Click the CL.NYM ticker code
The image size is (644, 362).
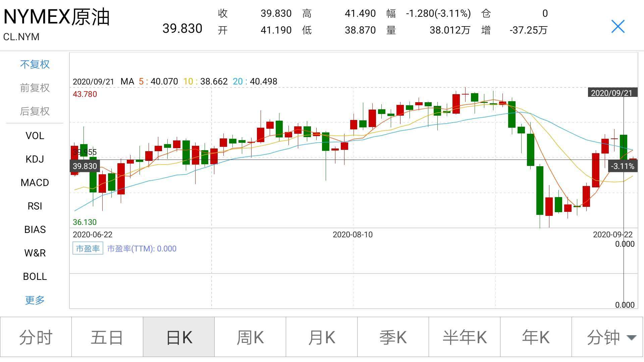pos(21,37)
